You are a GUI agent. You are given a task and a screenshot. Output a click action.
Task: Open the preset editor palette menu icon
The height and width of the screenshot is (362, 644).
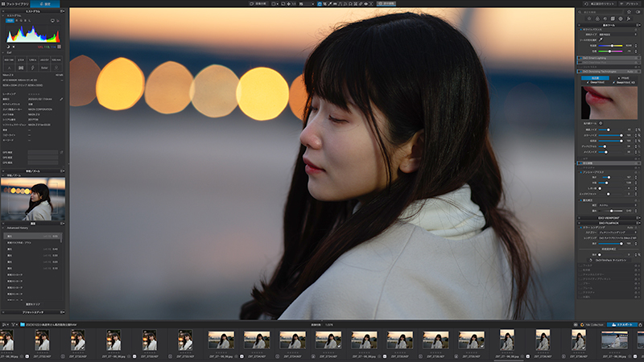[x=63, y=312]
